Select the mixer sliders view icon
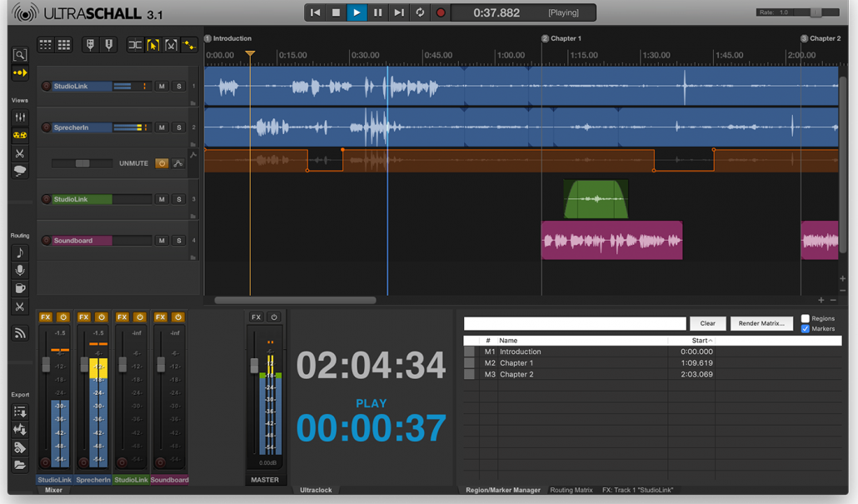This screenshot has height=504, width=858. pyautogui.click(x=20, y=117)
